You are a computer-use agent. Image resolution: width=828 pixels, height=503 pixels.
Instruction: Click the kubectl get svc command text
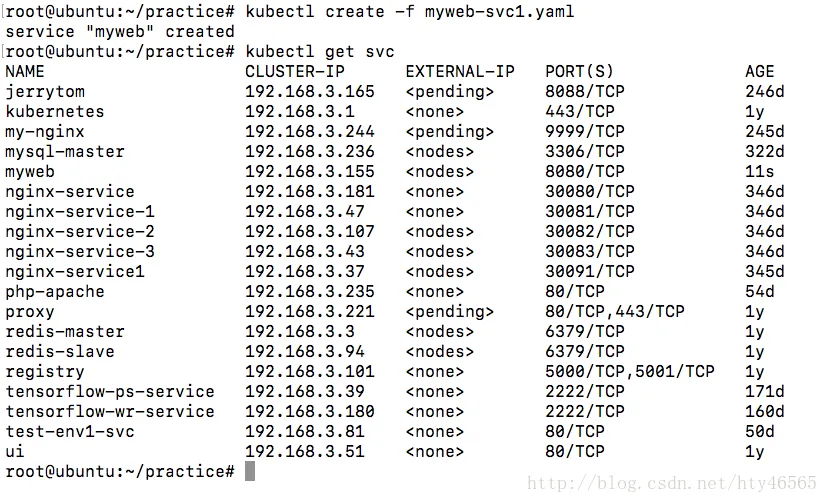319,52
